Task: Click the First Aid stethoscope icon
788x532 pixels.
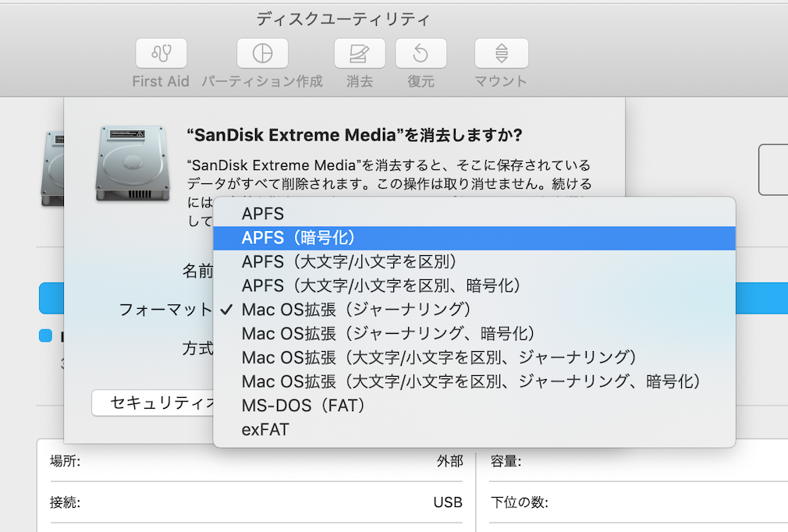Action: click(162, 53)
